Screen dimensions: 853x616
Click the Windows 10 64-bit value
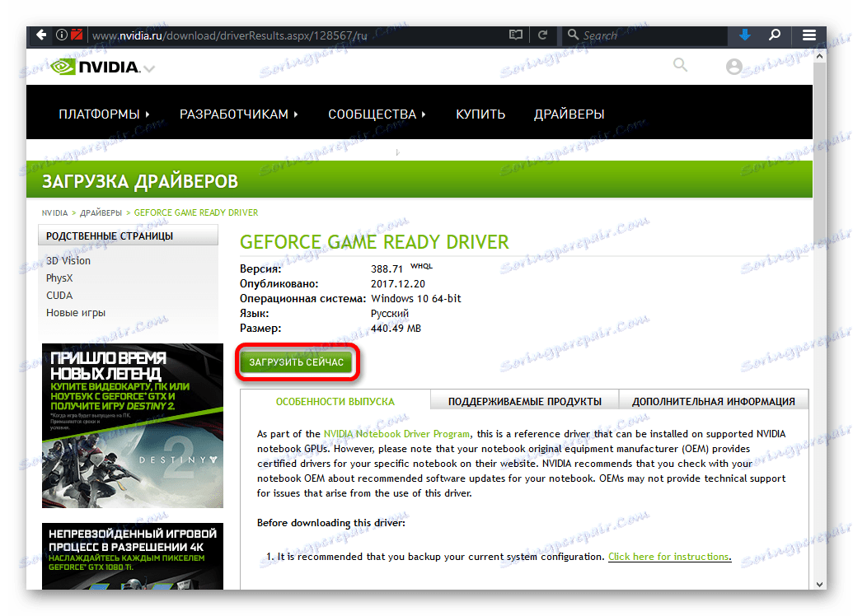[x=415, y=298]
